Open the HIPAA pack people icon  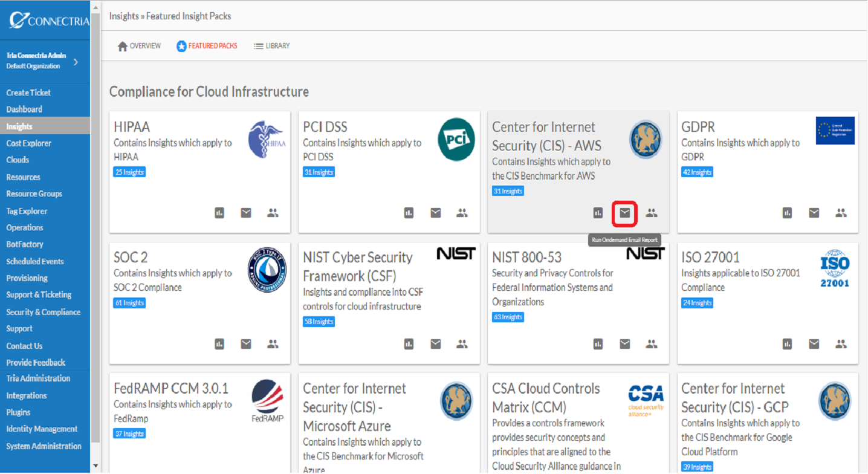pyautogui.click(x=273, y=213)
